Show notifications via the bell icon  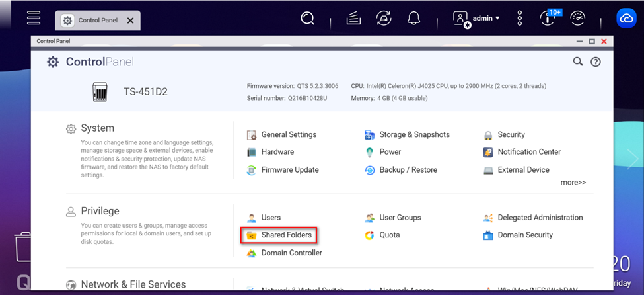[413, 19]
